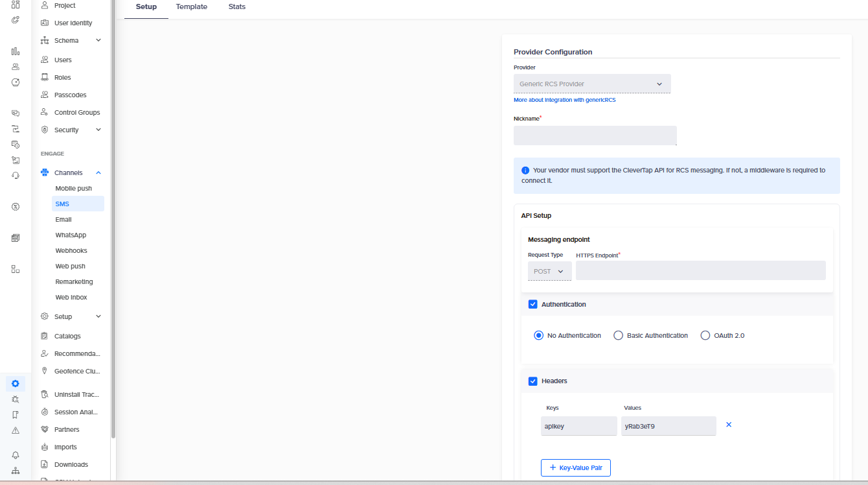Image resolution: width=868 pixels, height=485 pixels.
Task: Open the Provider dropdown
Action: (x=592, y=84)
